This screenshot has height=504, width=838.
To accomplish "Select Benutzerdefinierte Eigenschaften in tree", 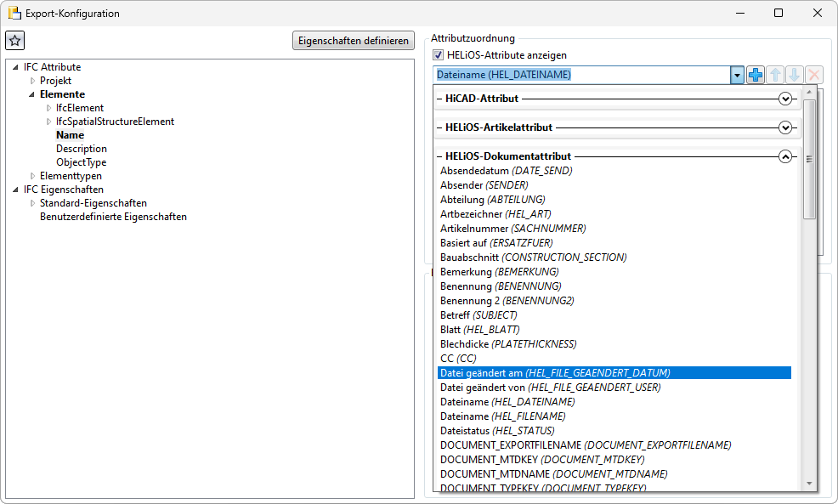I will [113, 217].
